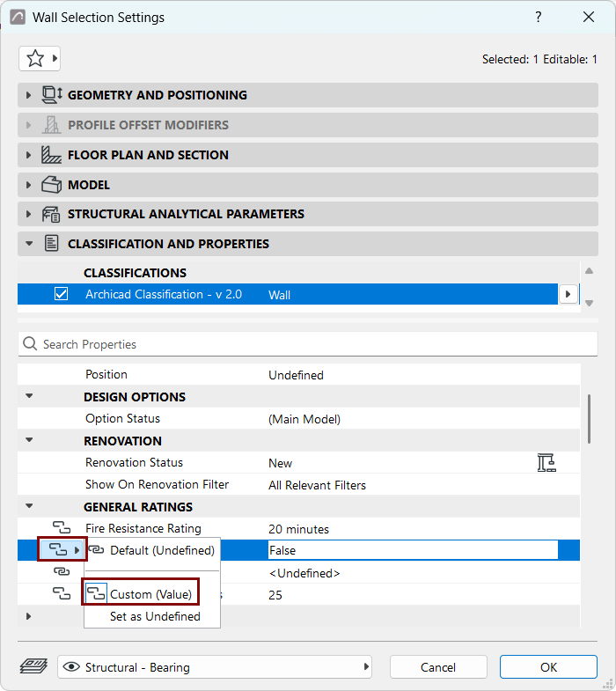Click the Floor Plan and Section hatch icon

point(51,155)
